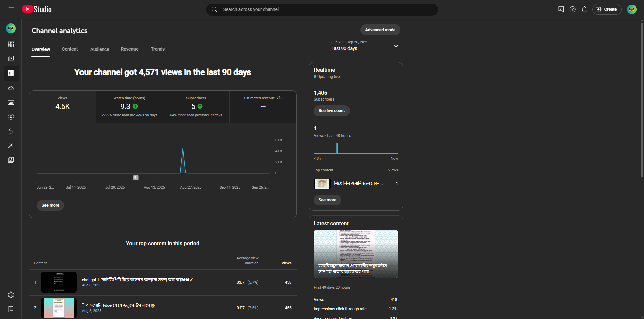Click the Advanced mode button
Viewport: 644px width, 319px height.
(380, 30)
